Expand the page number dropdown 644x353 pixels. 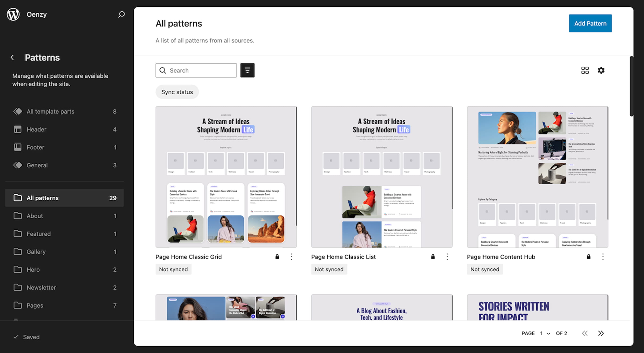click(x=545, y=333)
